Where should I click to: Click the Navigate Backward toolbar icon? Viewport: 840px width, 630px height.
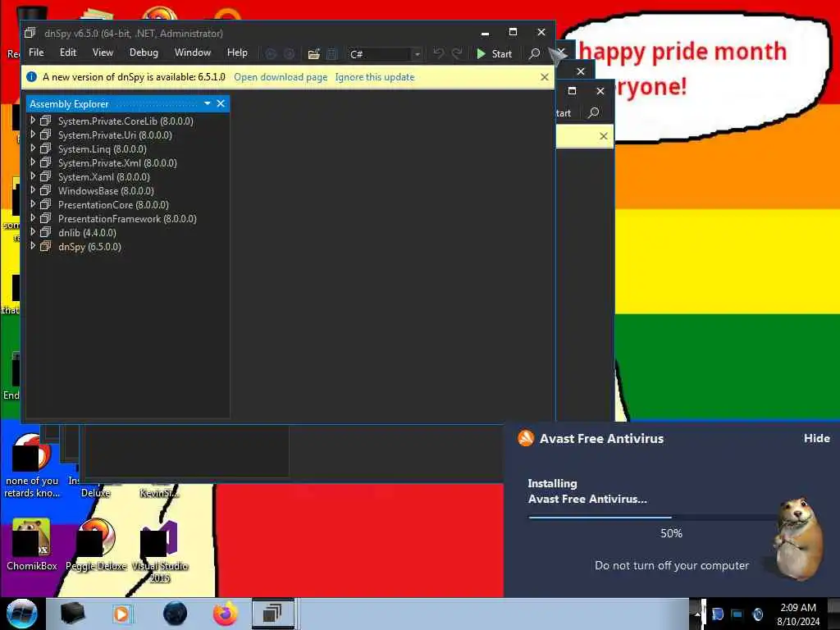click(271, 53)
